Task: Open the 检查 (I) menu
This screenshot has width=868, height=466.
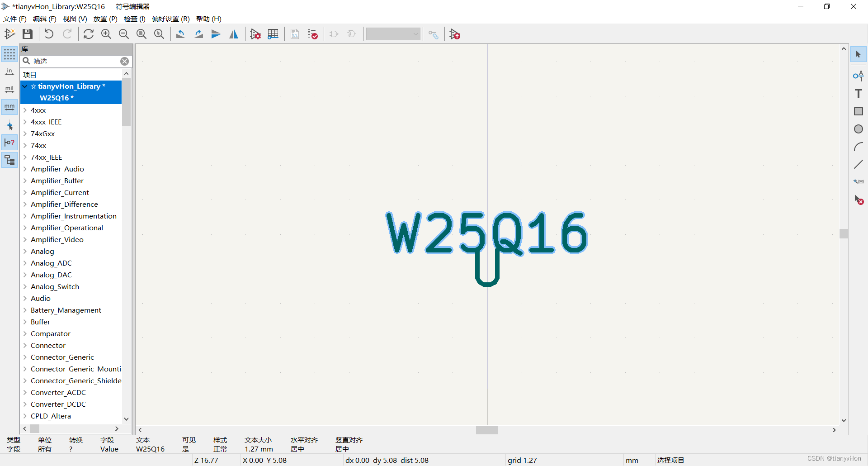Action: [134, 19]
